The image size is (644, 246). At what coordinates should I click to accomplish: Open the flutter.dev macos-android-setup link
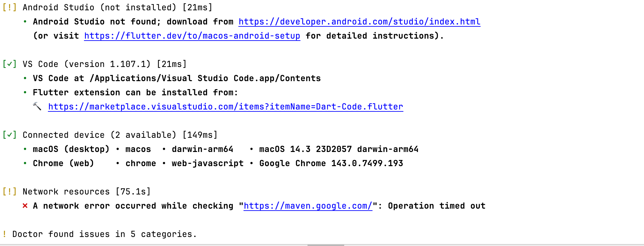192,36
